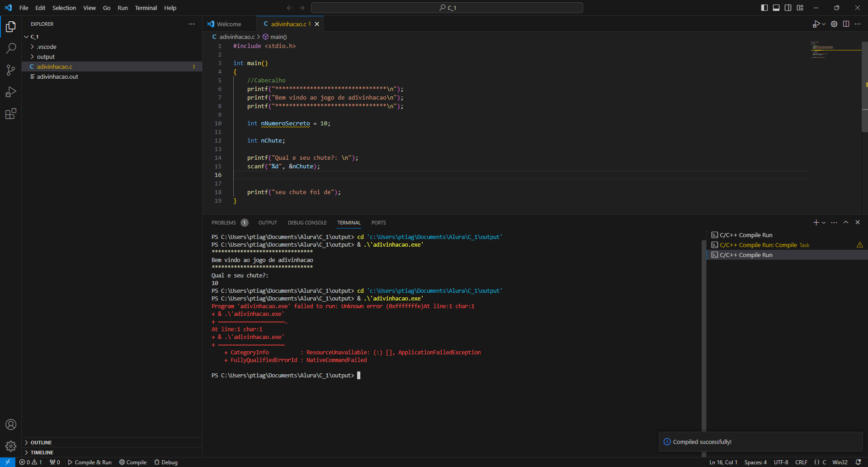The height and width of the screenshot is (467, 868).
Task: Switch to the Welcome tab
Action: [229, 24]
